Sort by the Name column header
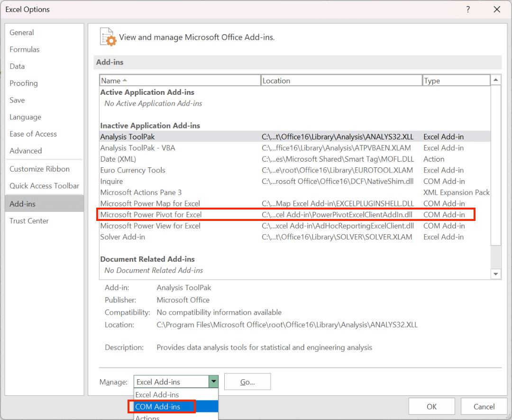The image size is (512, 420). pyautogui.click(x=180, y=80)
